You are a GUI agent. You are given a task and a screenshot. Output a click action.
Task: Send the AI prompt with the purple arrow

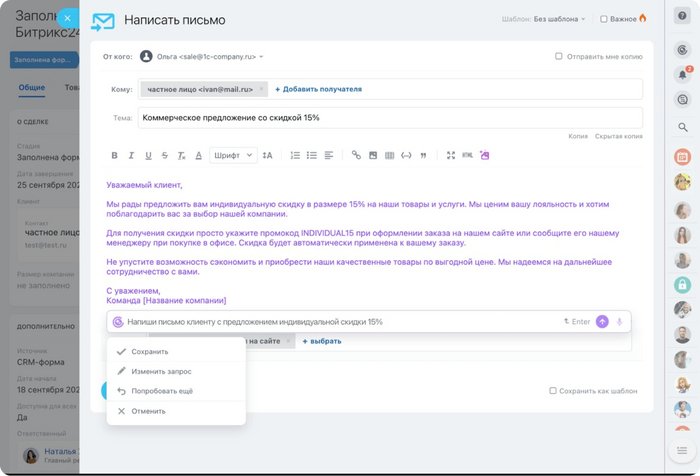coord(602,322)
